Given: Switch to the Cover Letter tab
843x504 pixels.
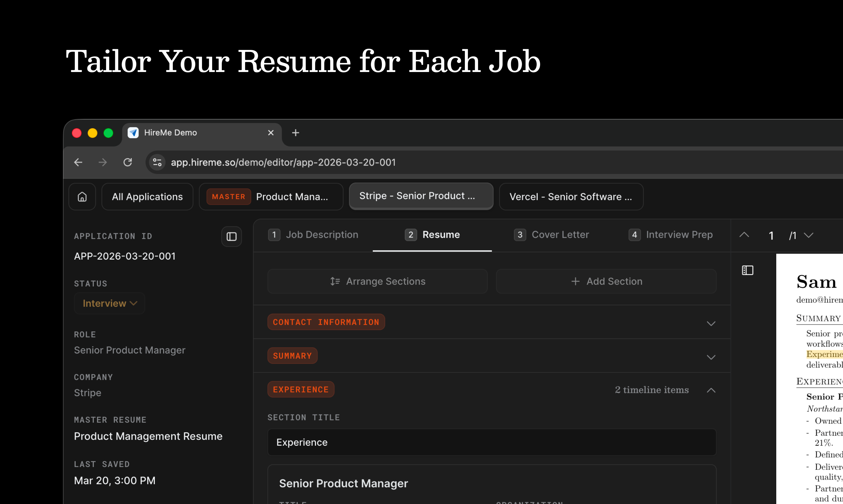Looking at the screenshot, I should 560,235.
